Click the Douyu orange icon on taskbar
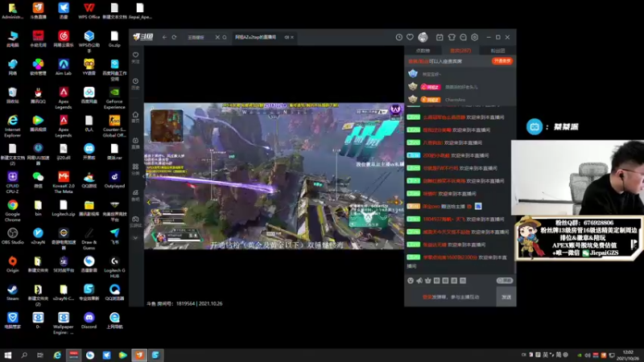 [x=139, y=355]
